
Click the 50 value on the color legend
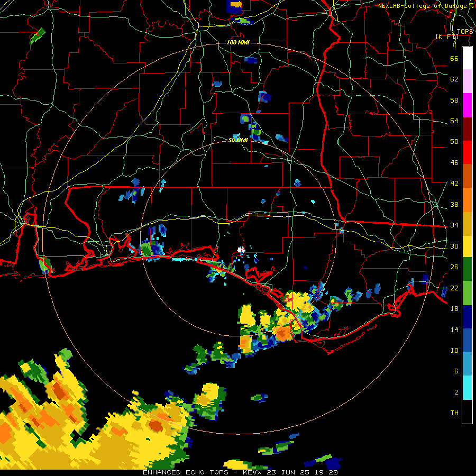[454, 142]
